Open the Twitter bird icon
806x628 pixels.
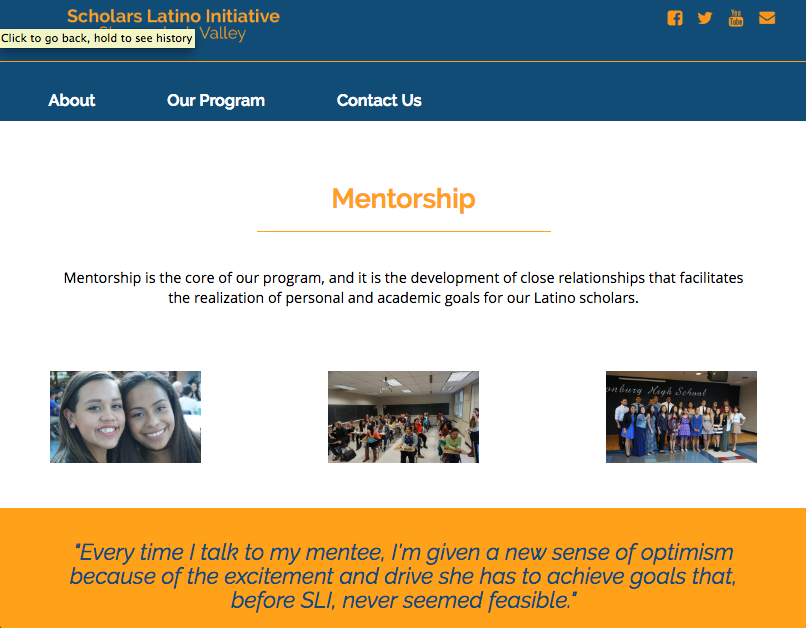[705, 18]
